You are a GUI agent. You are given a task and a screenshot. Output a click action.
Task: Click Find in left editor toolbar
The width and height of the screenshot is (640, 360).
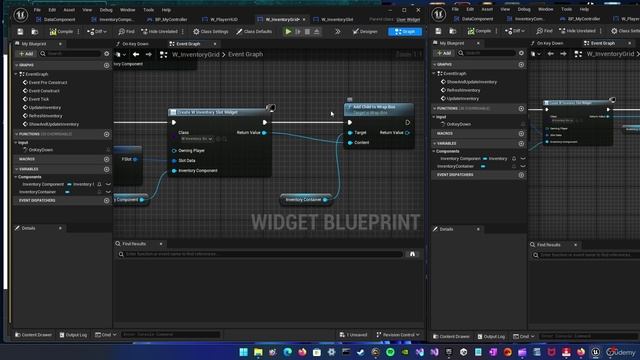[x=126, y=31]
